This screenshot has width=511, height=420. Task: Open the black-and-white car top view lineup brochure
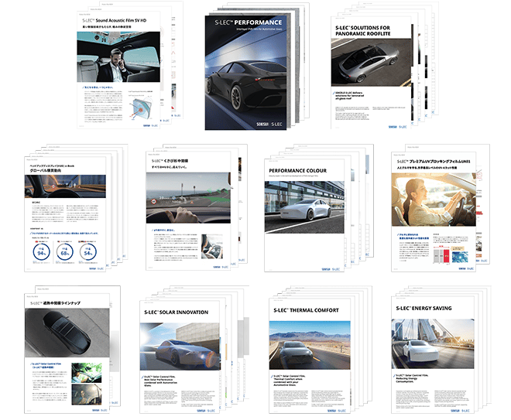pos(67,353)
